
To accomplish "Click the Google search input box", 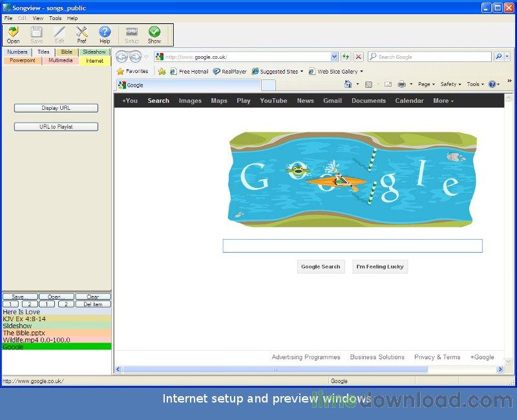I will (352, 246).
